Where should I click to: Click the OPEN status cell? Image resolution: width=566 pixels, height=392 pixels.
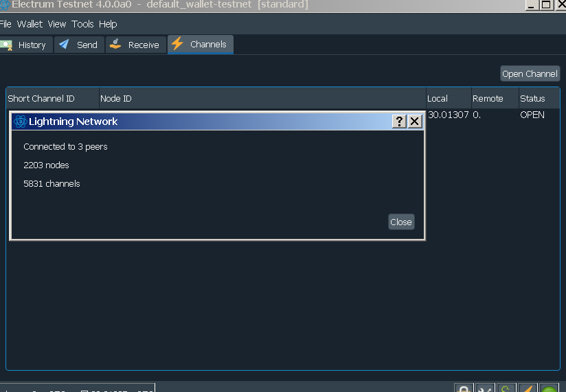(x=532, y=115)
